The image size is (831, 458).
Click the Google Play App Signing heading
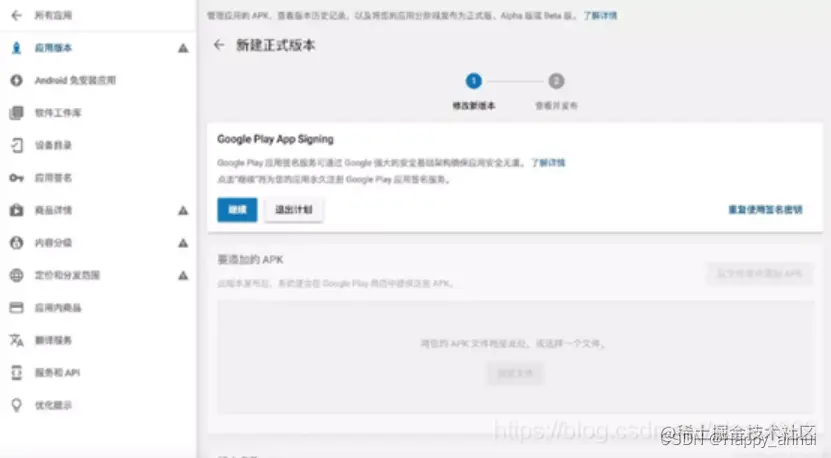(x=275, y=139)
